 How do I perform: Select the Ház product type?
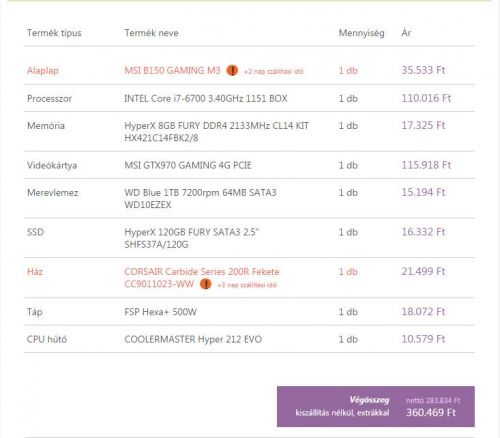pos(35,272)
